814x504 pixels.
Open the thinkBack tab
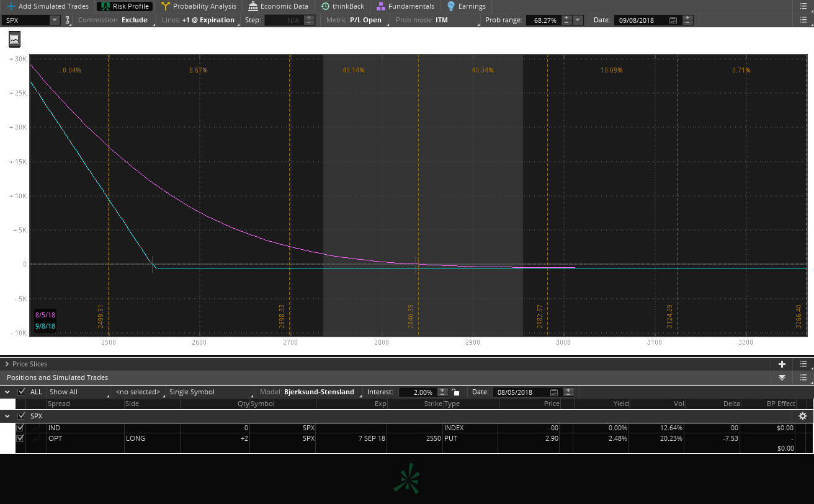pos(342,6)
